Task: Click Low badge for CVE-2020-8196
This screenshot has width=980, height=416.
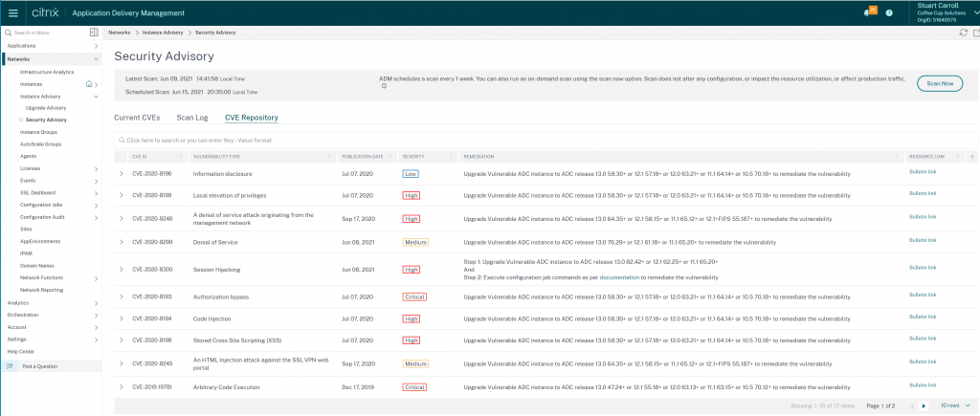Action: (x=411, y=174)
